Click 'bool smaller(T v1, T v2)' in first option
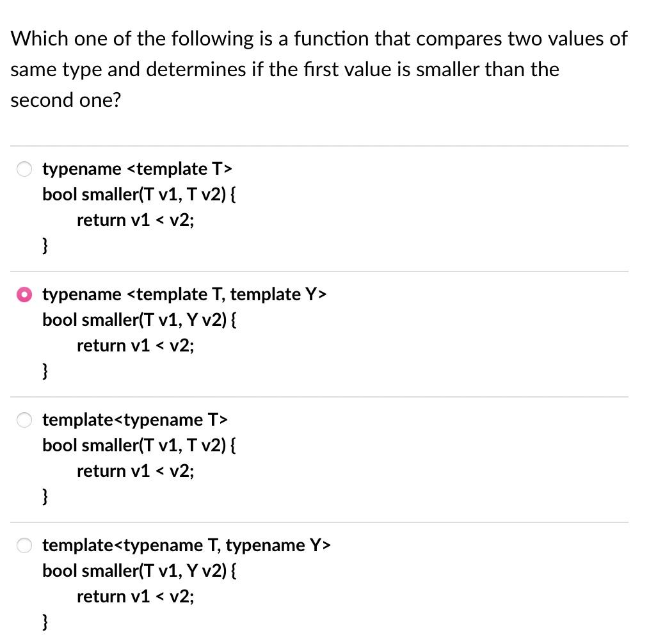This screenshot has height=644, width=649. click(139, 195)
